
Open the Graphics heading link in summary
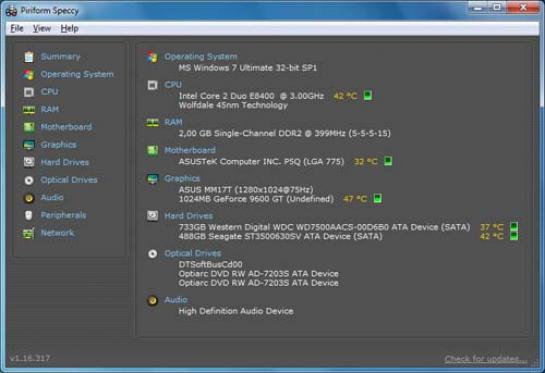[x=182, y=179]
